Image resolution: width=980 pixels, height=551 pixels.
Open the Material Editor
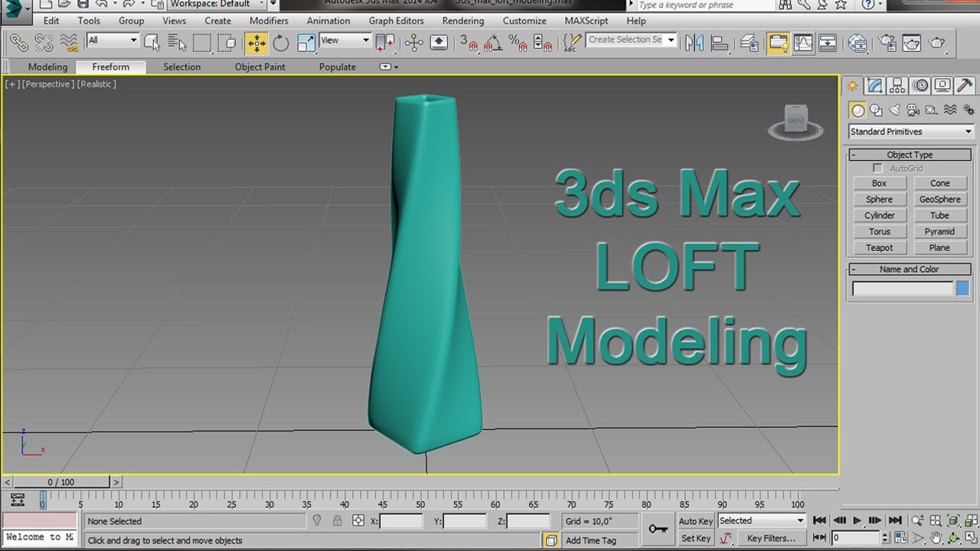point(857,43)
